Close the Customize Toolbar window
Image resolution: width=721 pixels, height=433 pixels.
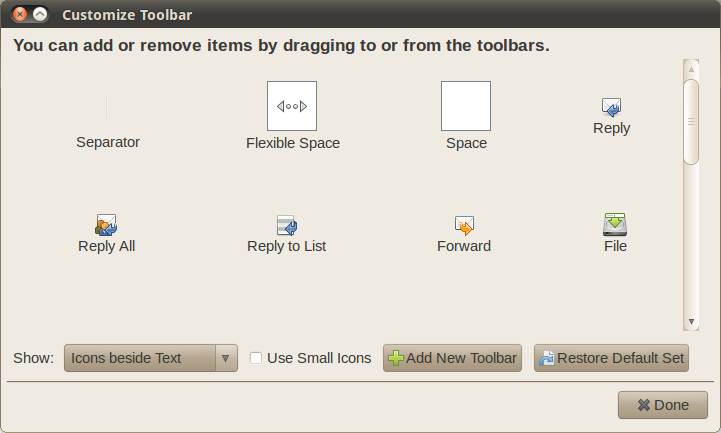20,15
